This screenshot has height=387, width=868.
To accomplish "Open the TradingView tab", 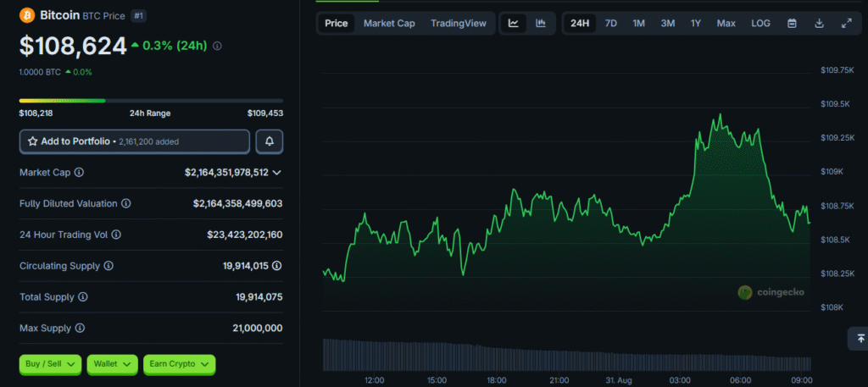I will (x=459, y=23).
